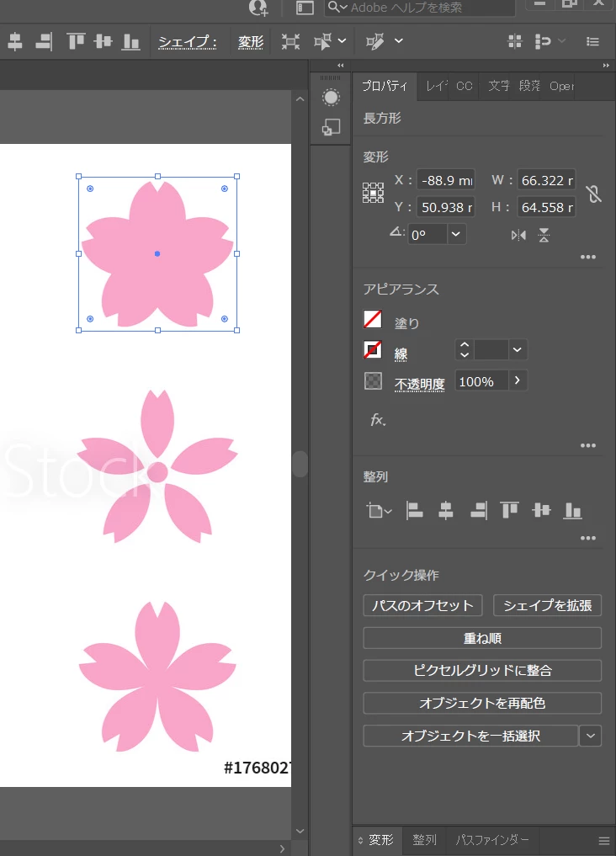The width and height of the screenshot is (616, 856).
Task: Click the ピクセルグリッドに整合 button
Action: pos(482,670)
